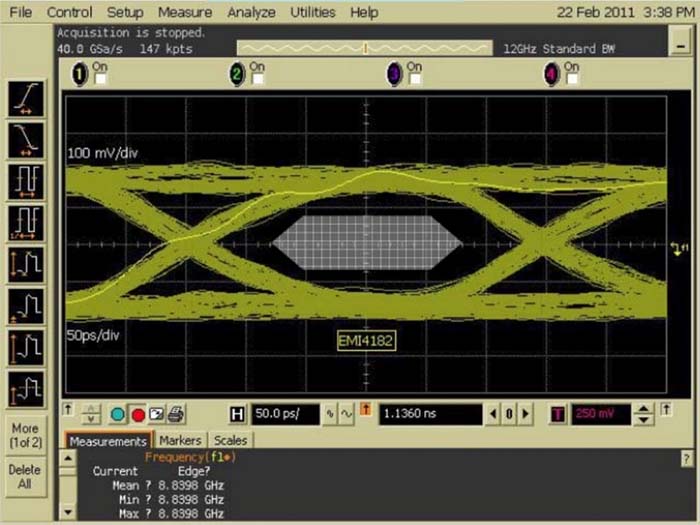Select the rise time measurement icon
Viewport: 700px width, 525px height.
tap(26, 98)
